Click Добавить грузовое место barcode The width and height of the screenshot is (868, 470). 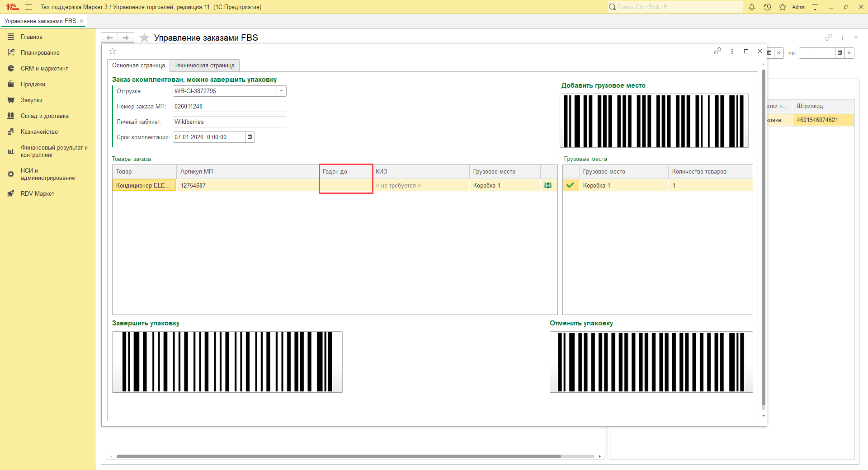654,121
